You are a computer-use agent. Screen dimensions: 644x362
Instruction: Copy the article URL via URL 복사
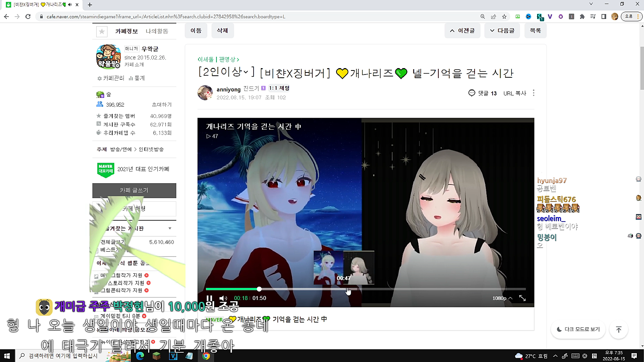tap(515, 93)
